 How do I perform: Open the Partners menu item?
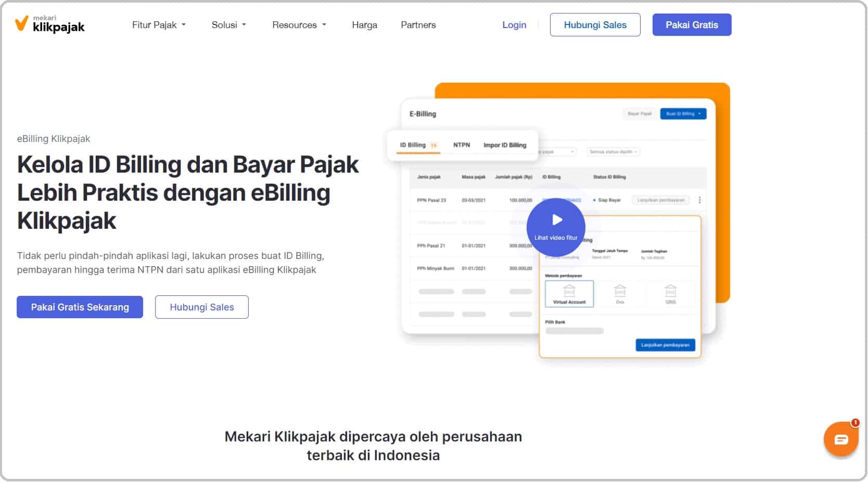pyautogui.click(x=418, y=25)
